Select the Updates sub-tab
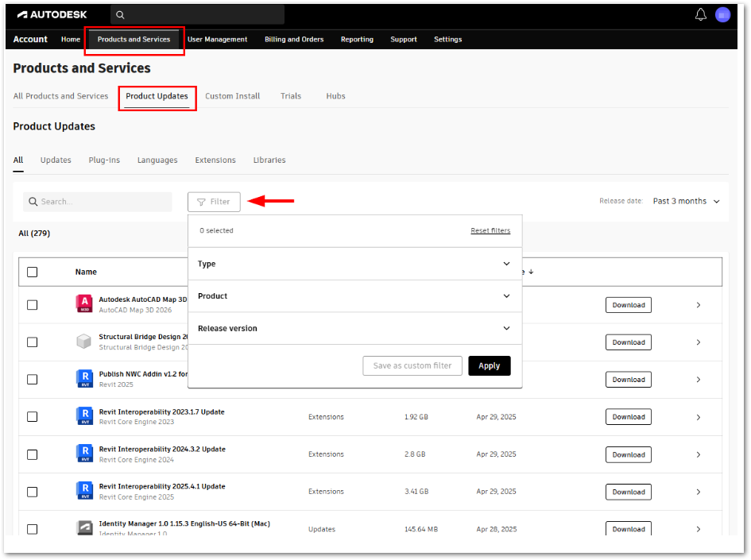Screen dimensions: 751x560 (x=56, y=160)
